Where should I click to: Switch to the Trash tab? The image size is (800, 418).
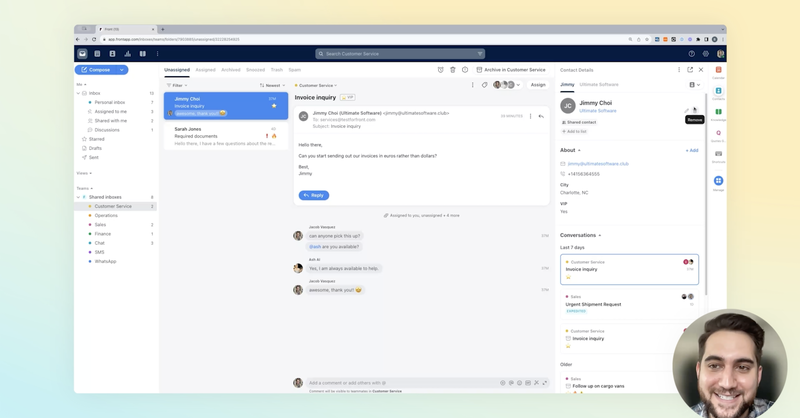click(277, 70)
